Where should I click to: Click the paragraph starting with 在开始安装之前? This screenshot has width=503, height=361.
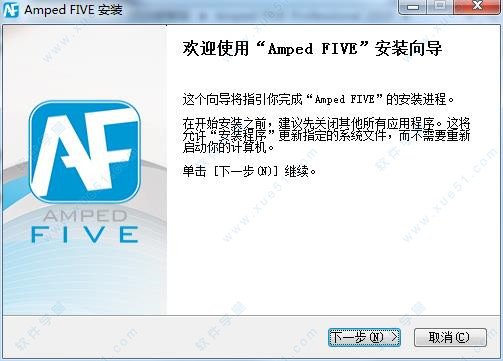pyautogui.click(x=326, y=135)
